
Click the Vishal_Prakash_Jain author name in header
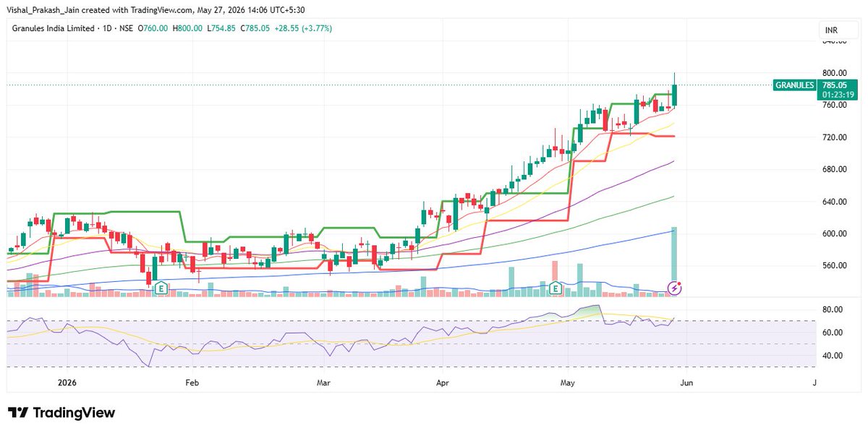43,10
